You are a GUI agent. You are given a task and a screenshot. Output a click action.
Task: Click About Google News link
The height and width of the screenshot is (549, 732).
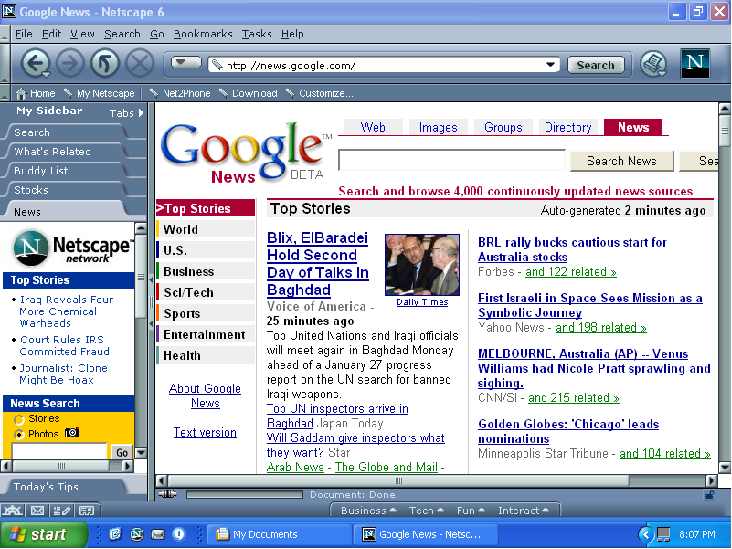[205, 395]
